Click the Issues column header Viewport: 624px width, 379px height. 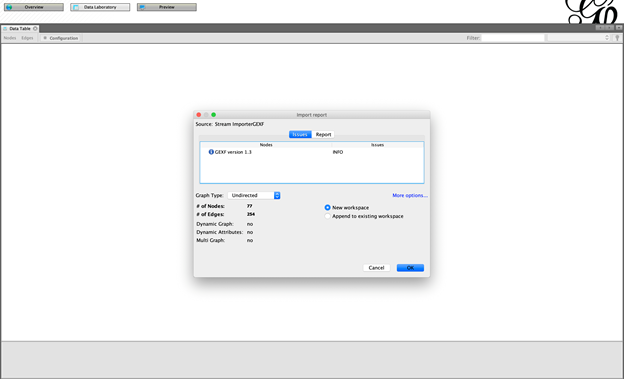pos(377,145)
